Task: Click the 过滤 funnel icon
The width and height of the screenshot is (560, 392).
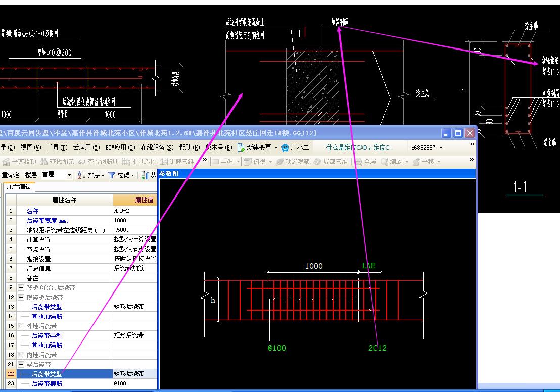Action: tap(111, 175)
